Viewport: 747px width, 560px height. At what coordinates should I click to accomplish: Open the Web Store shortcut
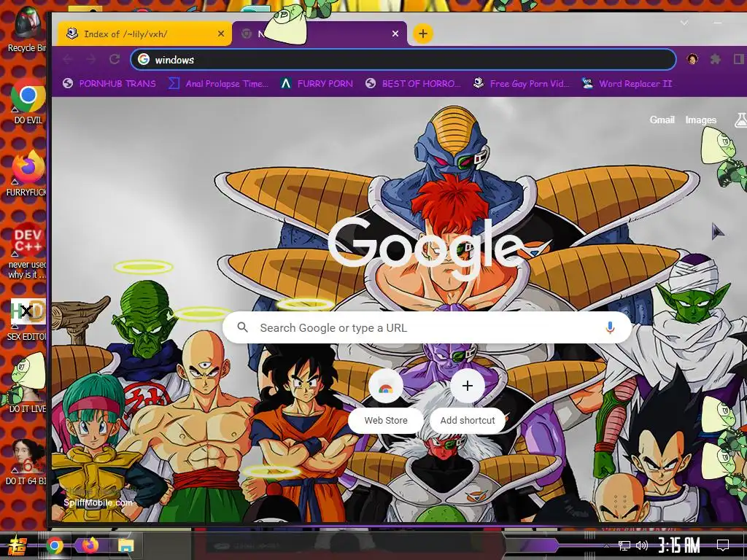tap(385, 400)
